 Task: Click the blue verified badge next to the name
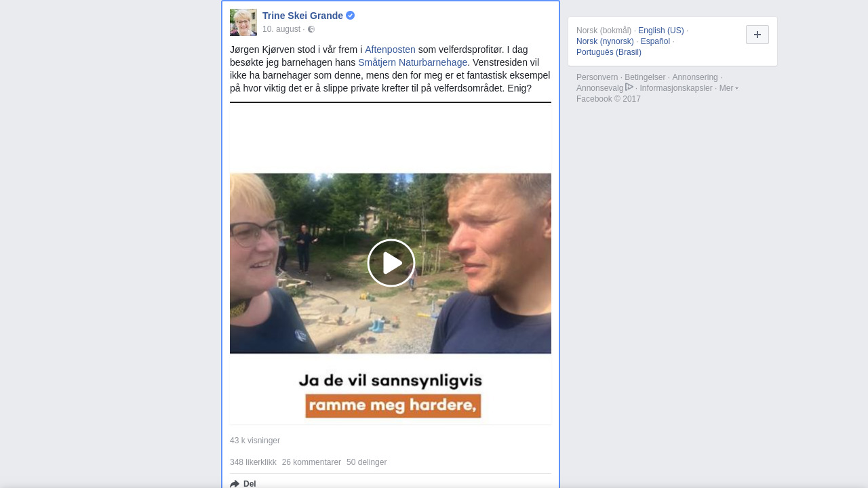[351, 16]
